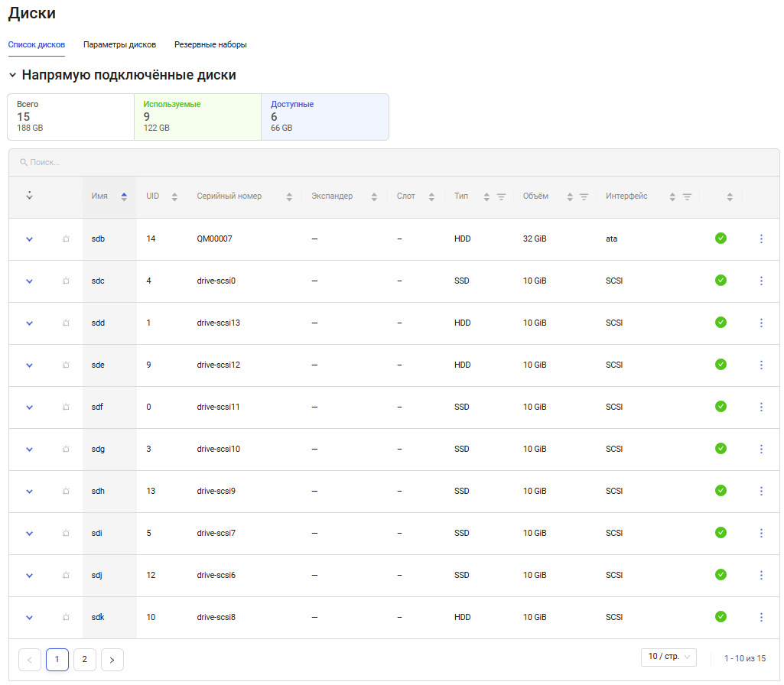Sort by Серийный номер column
This screenshot has width=784, height=685.
point(289,196)
